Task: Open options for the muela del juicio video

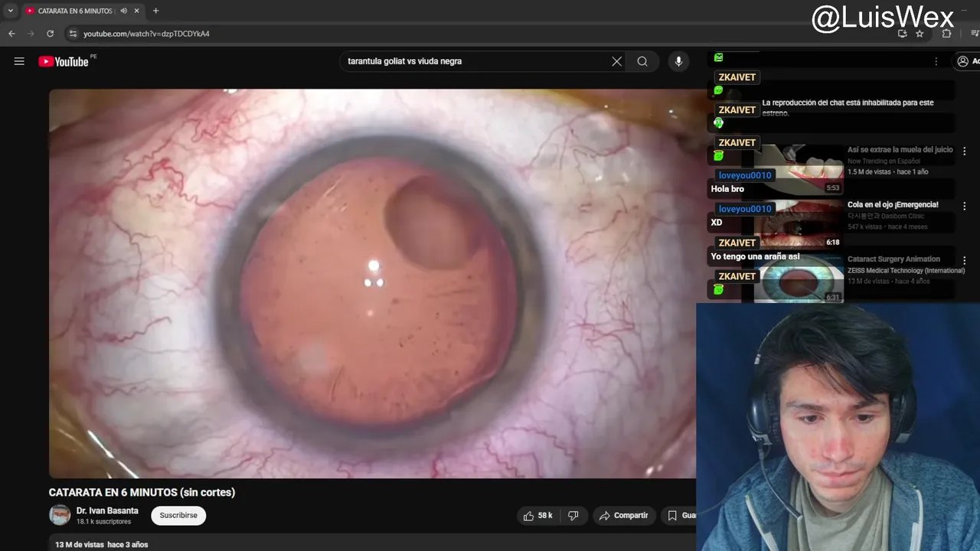Action: [x=964, y=152]
